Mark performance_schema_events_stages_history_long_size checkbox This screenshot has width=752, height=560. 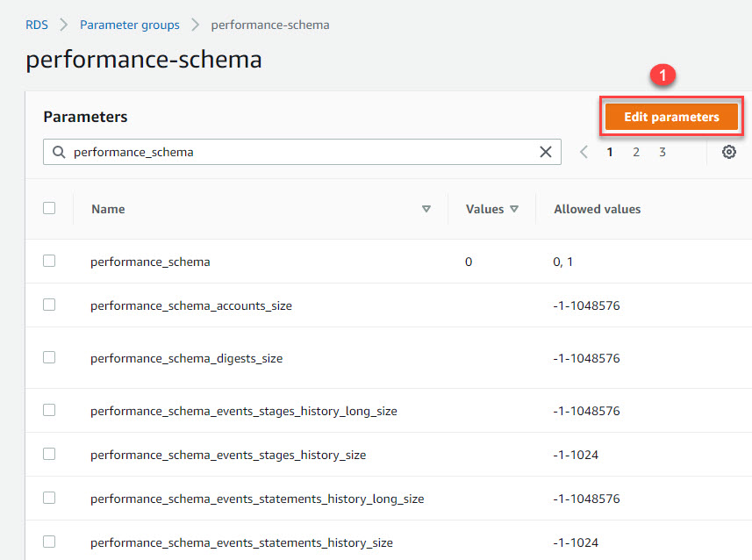click(x=49, y=410)
